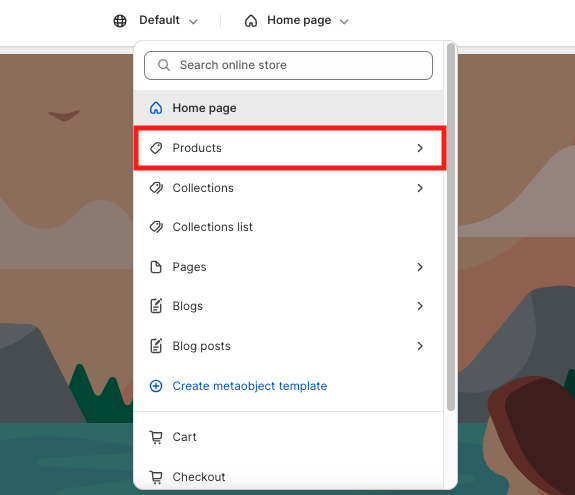Click the Blog posts edit-note icon
Viewport: 575px width, 495px height.
coord(156,346)
